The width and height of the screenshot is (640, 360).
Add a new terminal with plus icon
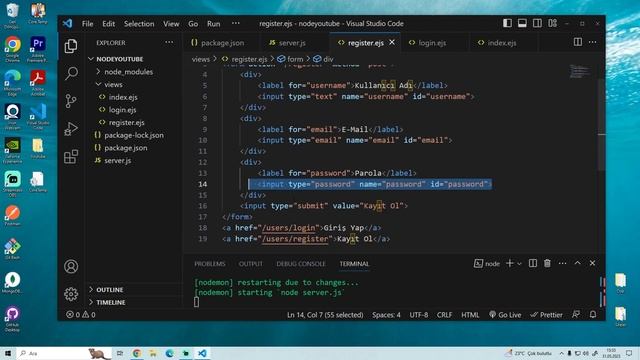509,263
